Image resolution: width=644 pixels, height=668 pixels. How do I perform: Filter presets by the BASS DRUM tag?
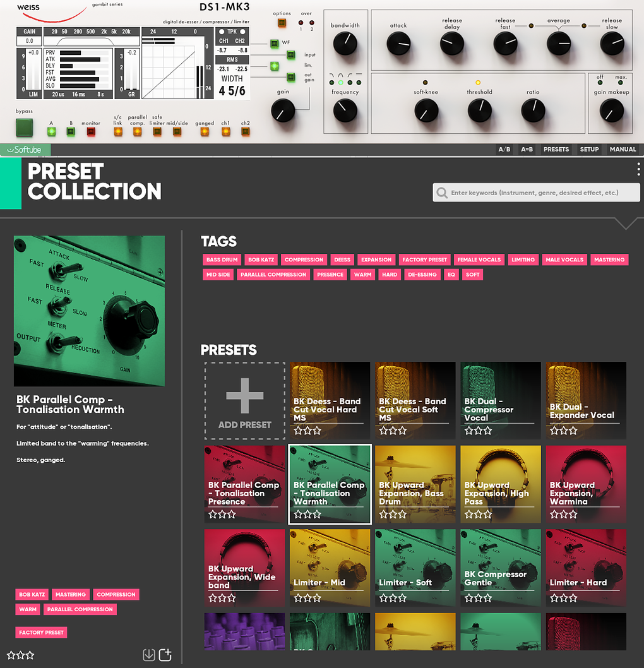[x=222, y=260]
